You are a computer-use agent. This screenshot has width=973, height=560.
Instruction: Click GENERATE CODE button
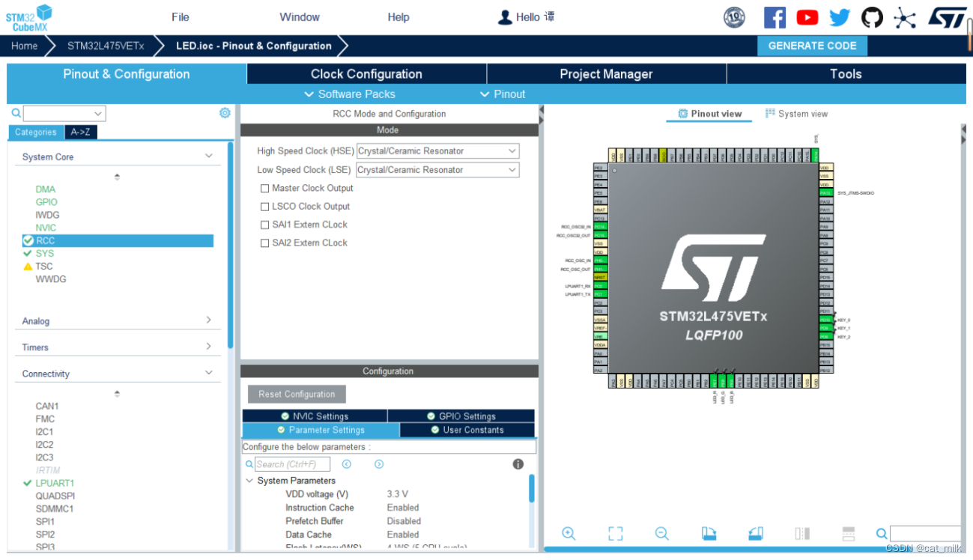coord(813,46)
